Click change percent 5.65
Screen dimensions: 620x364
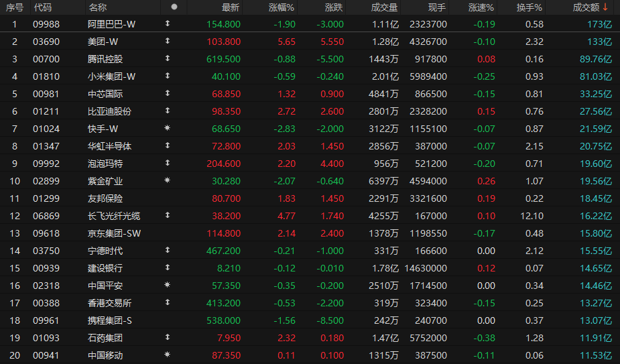pos(287,42)
